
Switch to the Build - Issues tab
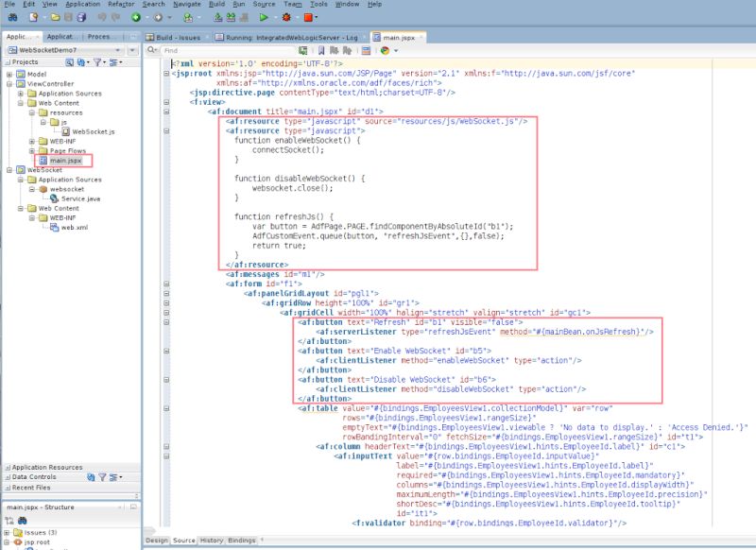tap(177, 38)
